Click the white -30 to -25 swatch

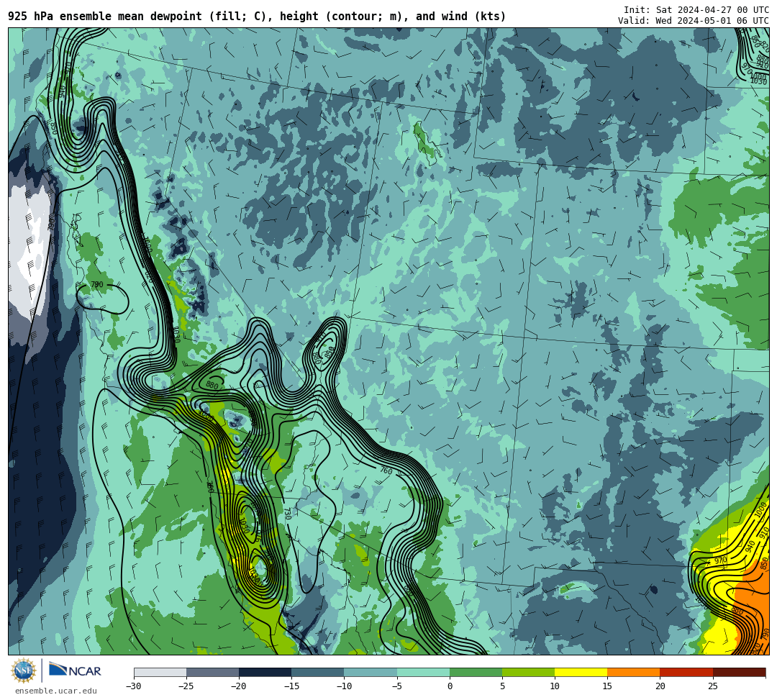160,672
